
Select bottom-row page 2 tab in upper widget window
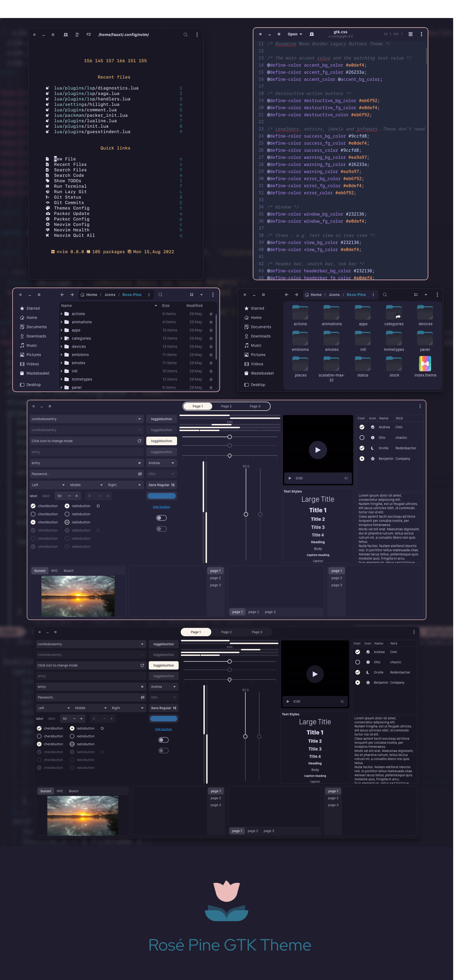[x=254, y=612]
